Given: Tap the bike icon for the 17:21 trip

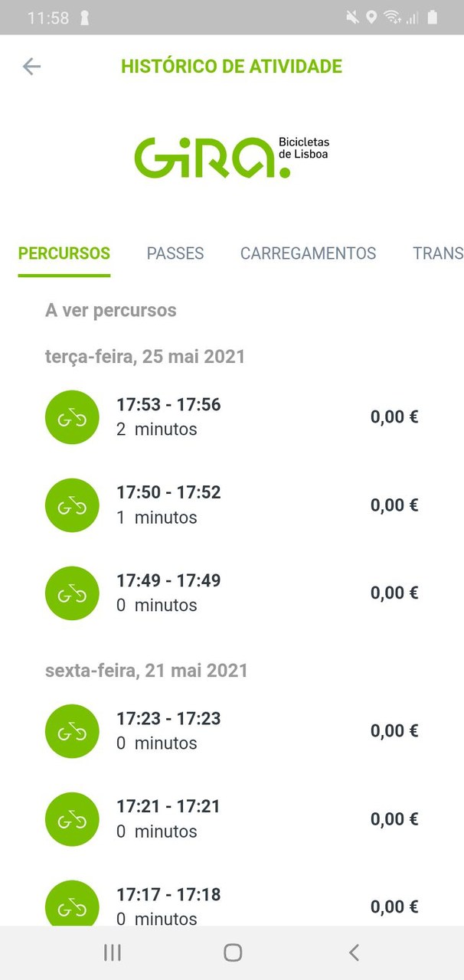Looking at the screenshot, I should point(72,818).
